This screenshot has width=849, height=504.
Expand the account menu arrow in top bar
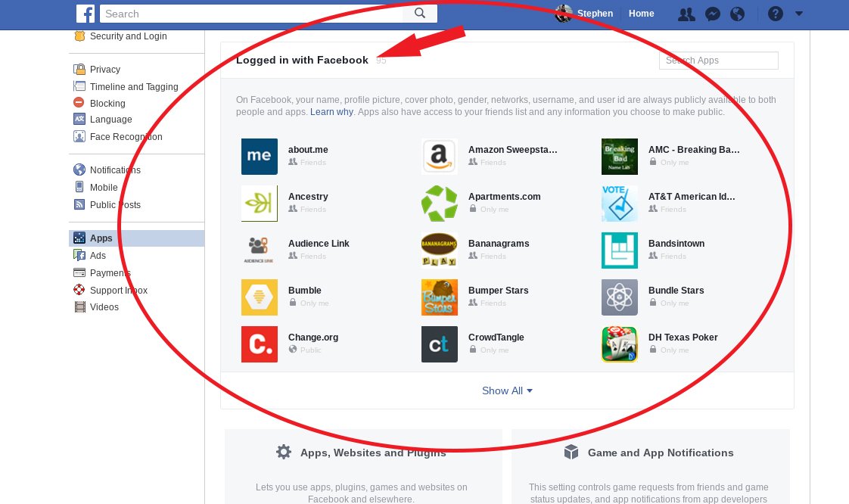tap(799, 14)
